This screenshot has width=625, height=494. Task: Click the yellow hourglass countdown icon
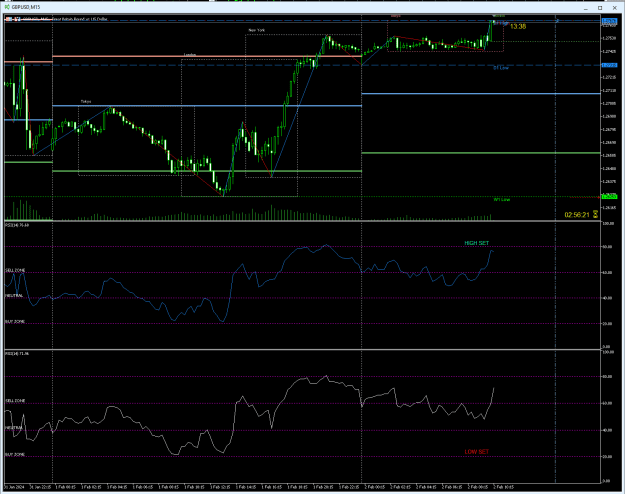596,215
